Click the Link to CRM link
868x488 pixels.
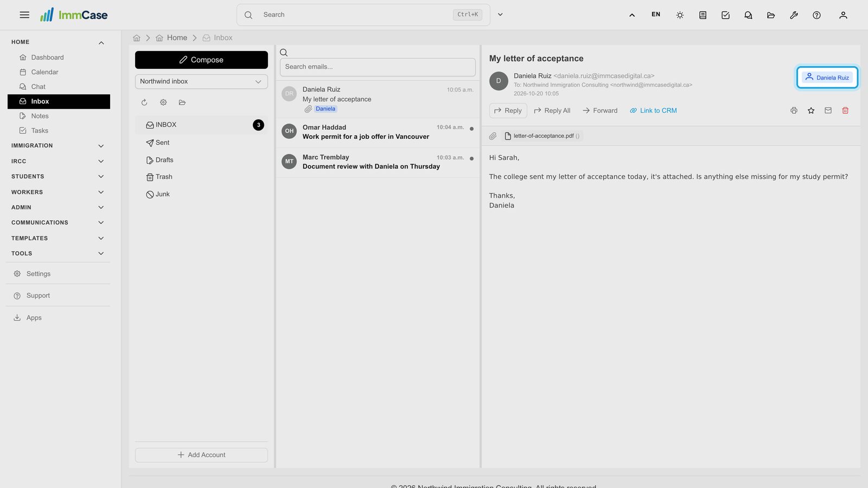pos(653,111)
